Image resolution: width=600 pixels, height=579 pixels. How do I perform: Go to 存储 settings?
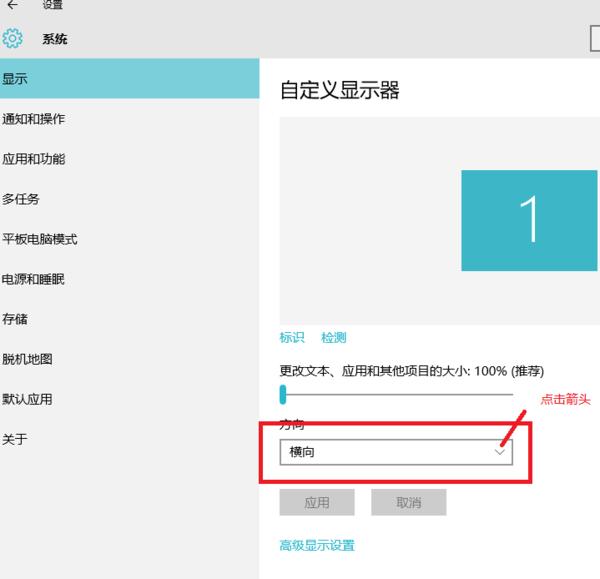click(15, 319)
